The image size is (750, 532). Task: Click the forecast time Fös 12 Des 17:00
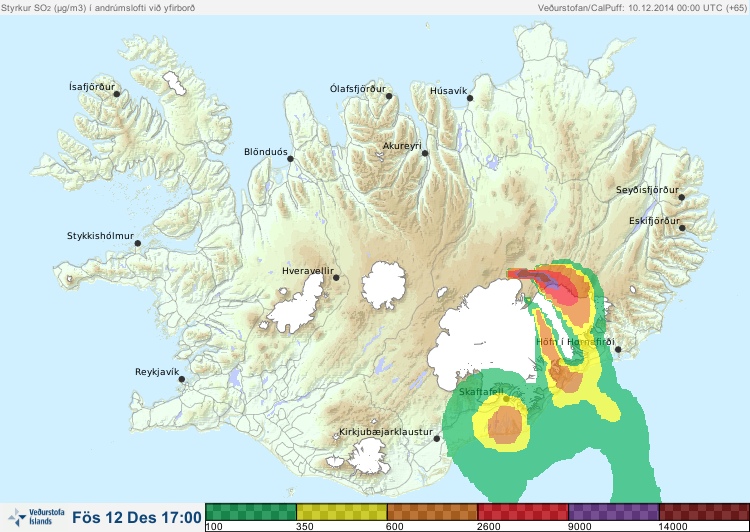pyautogui.click(x=137, y=518)
